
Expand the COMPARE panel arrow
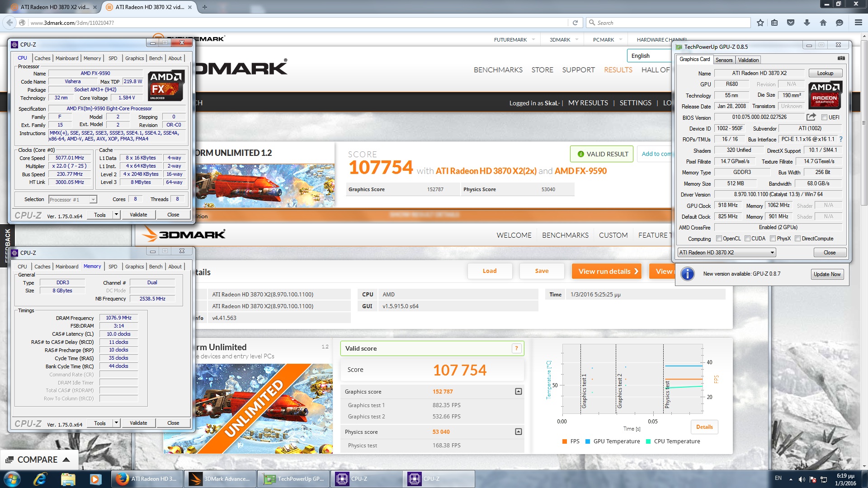pos(66,460)
